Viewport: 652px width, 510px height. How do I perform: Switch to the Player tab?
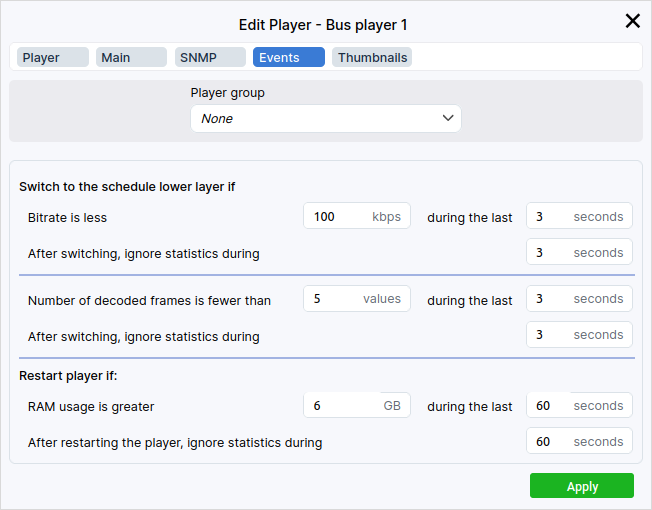(x=52, y=58)
